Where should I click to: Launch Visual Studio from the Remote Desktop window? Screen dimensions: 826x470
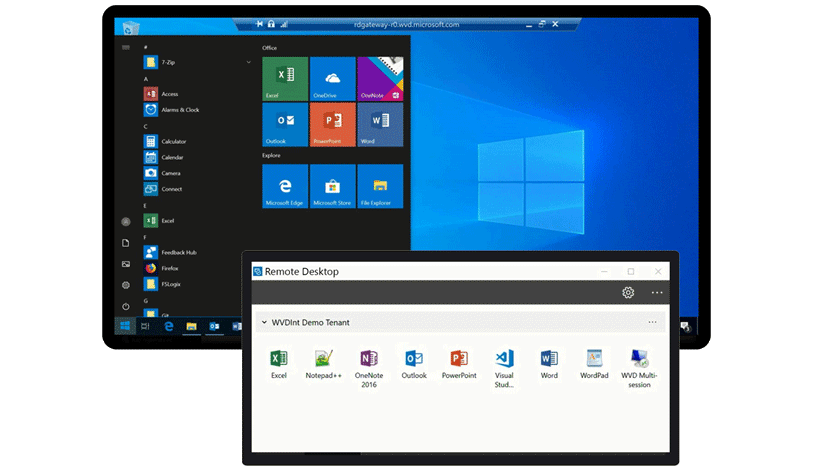tap(504, 369)
